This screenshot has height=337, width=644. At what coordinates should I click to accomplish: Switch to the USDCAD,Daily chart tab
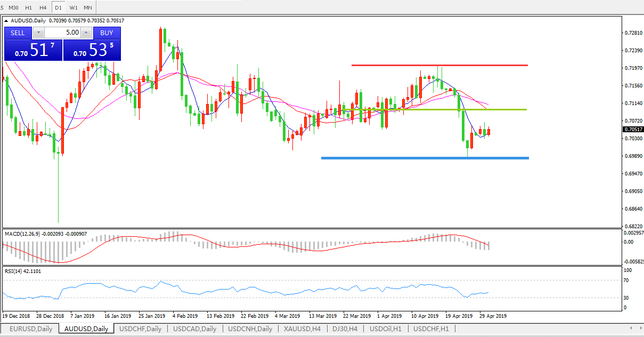click(x=194, y=329)
